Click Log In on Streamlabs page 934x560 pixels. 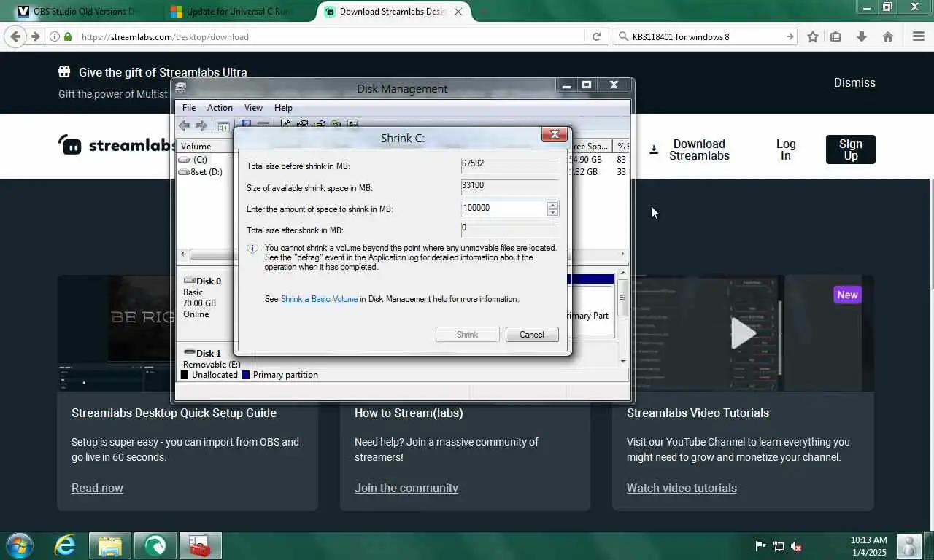coord(786,149)
